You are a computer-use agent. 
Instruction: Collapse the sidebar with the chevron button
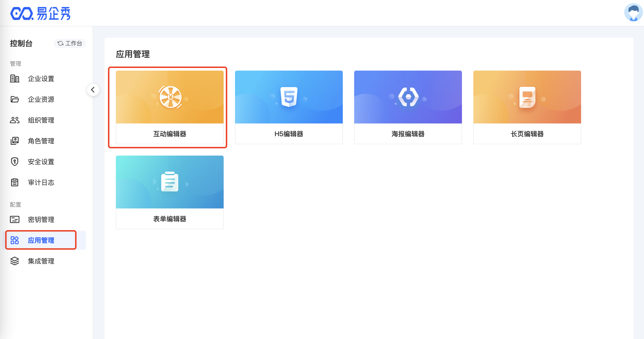point(93,90)
